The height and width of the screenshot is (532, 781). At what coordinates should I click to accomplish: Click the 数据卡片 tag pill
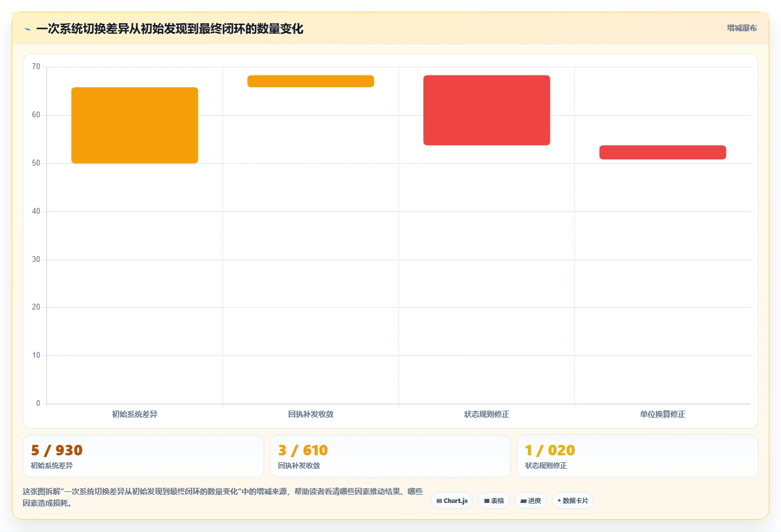[573, 501]
